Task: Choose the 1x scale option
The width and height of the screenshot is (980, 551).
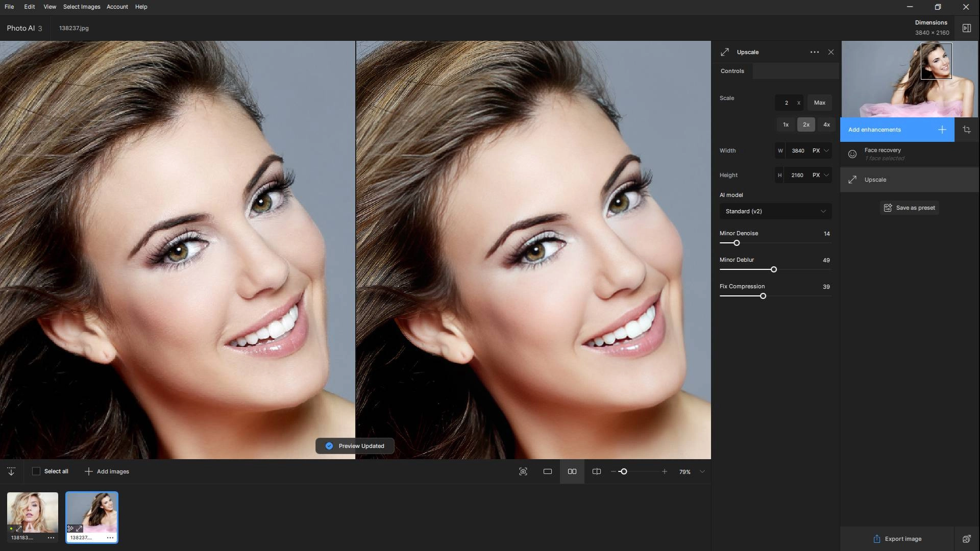Action: [786, 124]
